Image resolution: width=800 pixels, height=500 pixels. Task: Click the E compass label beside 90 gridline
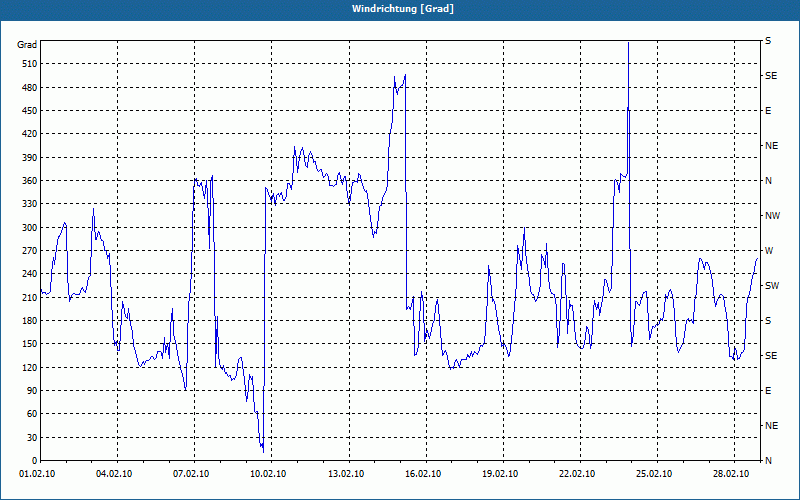tap(768, 391)
